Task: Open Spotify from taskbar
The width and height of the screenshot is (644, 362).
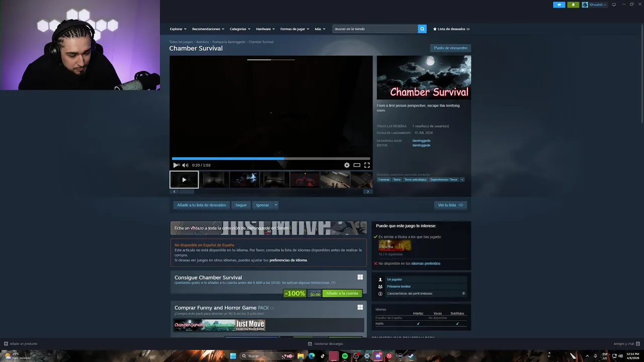Action: pos(345,356)
